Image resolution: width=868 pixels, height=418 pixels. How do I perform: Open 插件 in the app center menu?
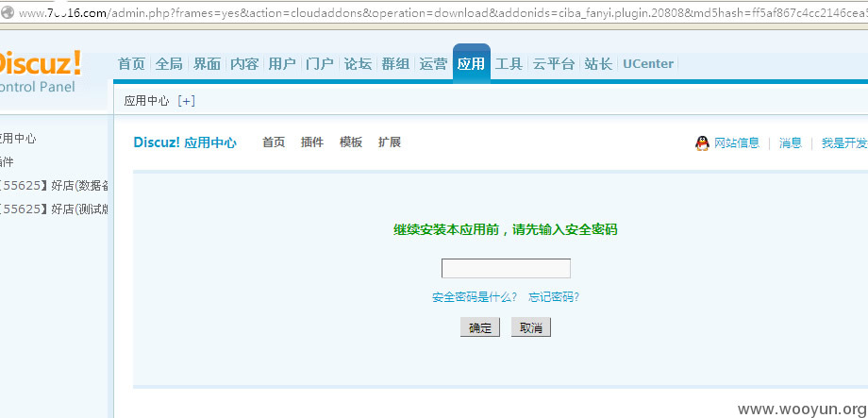click(x=311, y=142)
